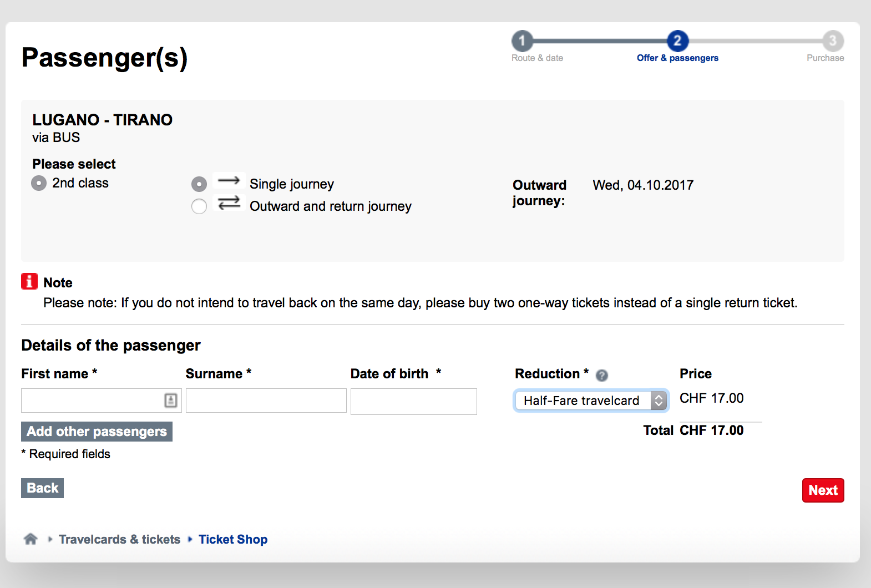The height and width of the screenshot is (588, 871).
Task: Go Back to the previous page
Action: (42, 488)
